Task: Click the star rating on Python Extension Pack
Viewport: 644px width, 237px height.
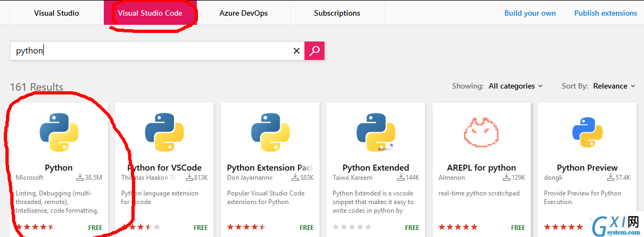Action: (x=247, y=227)
